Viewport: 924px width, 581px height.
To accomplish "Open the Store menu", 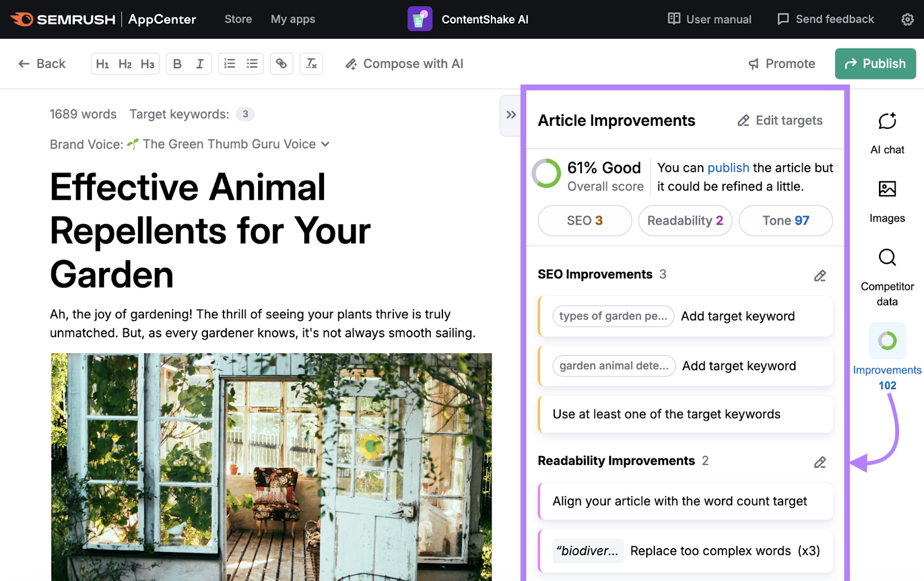I will (x=238, y=19).
